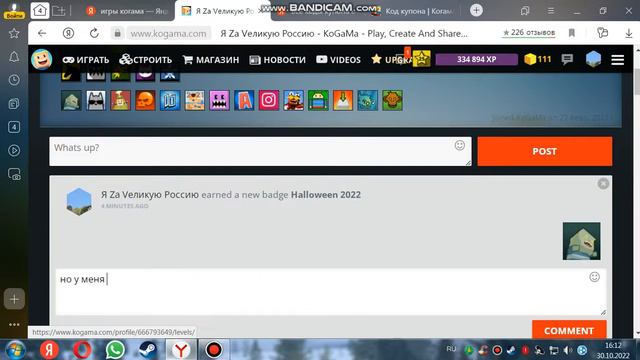The width and height of the screenshot is (640, 360).
Task: Click the 334 894 XP bar
Action: (x=476, y=59)
